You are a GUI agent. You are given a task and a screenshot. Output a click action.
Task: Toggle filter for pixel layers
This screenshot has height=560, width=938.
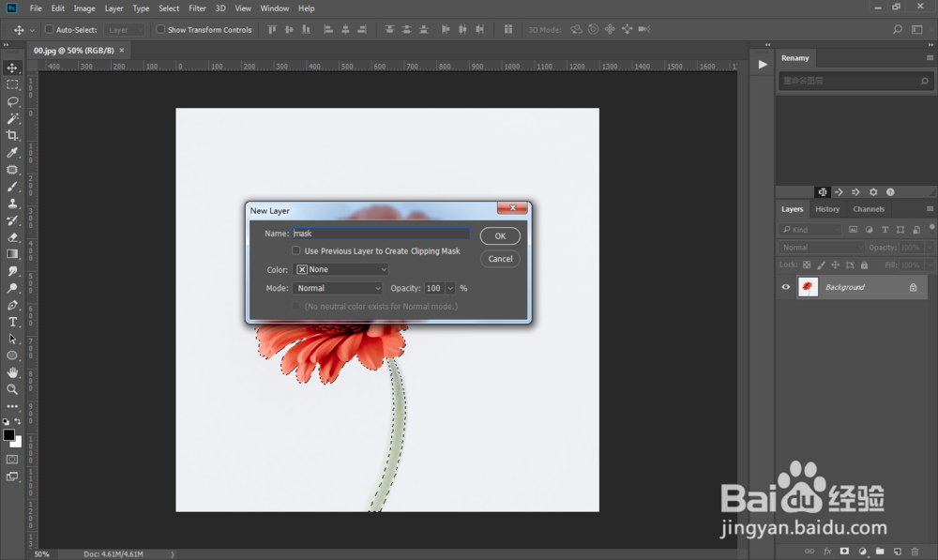click(x=853, y=230)
